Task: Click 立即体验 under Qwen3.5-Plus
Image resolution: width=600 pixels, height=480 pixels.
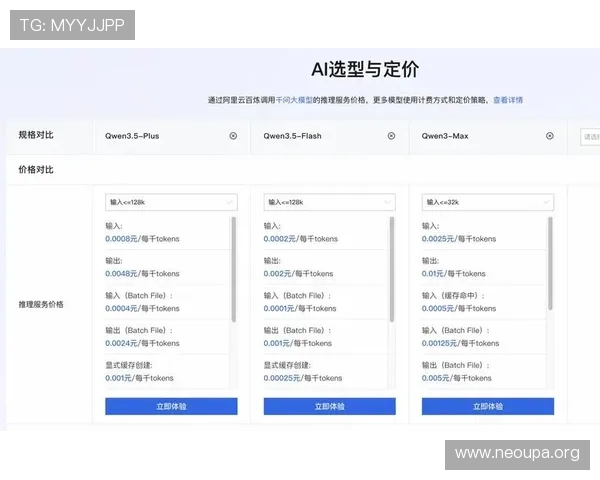Action: [171, 406]
